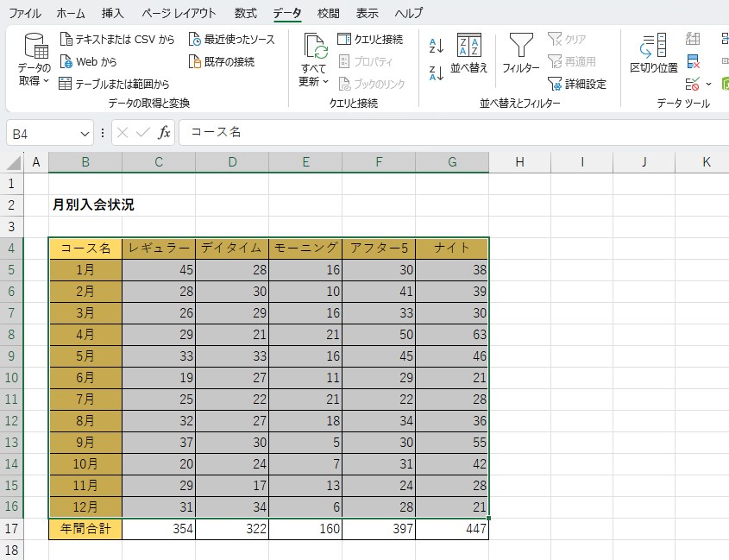
Task: Click the クエリと接続 button
Action: pos(371,40)
